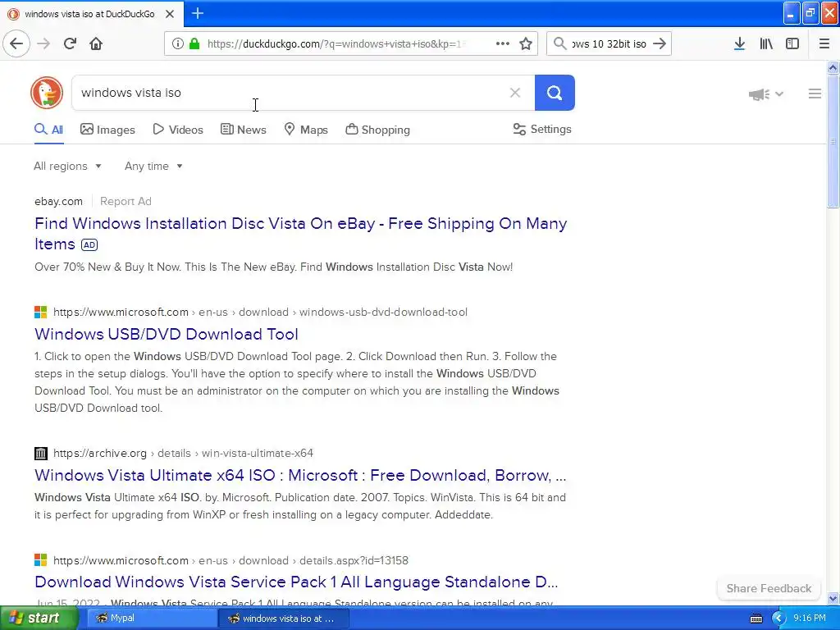The height and width of the screenshot is (630, 840).
Task: Click the keyboard tray icon
Action: [756, 619]
